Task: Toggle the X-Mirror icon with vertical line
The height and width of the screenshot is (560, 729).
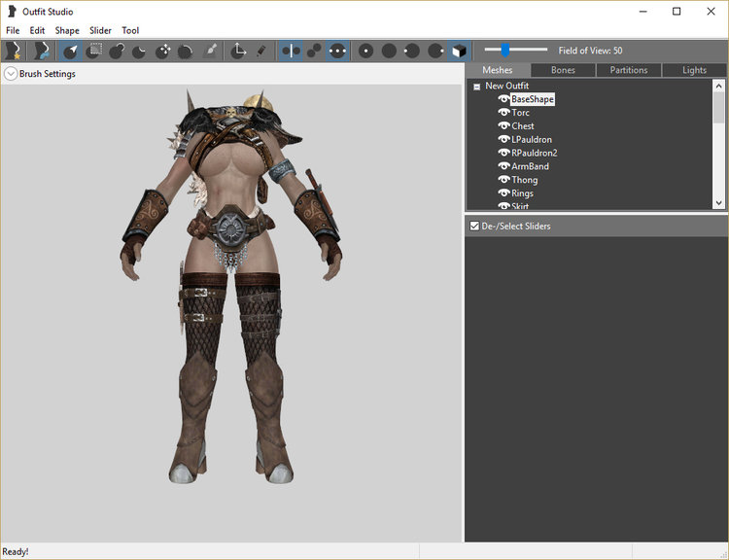Action: click(x=291, y=51)
